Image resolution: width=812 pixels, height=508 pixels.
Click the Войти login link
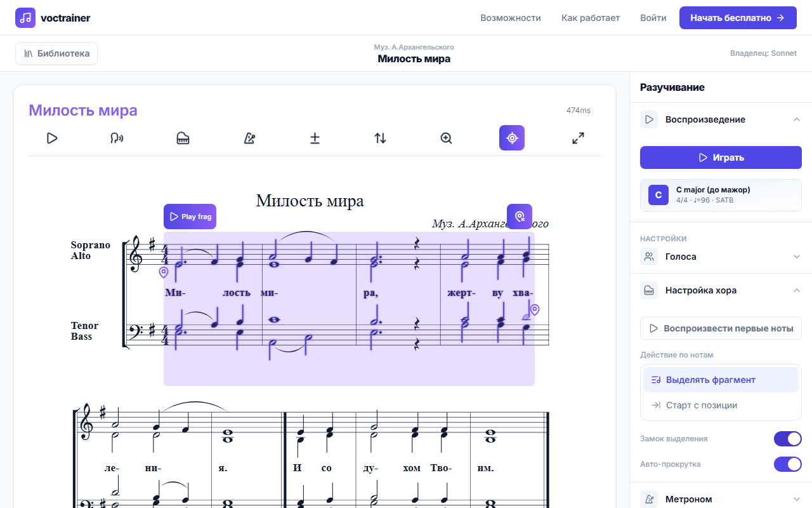pos(653,18)
